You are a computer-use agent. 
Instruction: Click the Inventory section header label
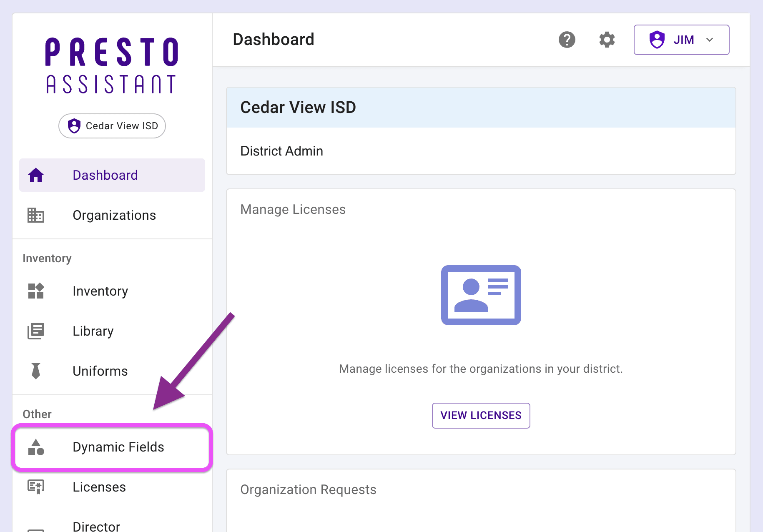pos(47,258)
